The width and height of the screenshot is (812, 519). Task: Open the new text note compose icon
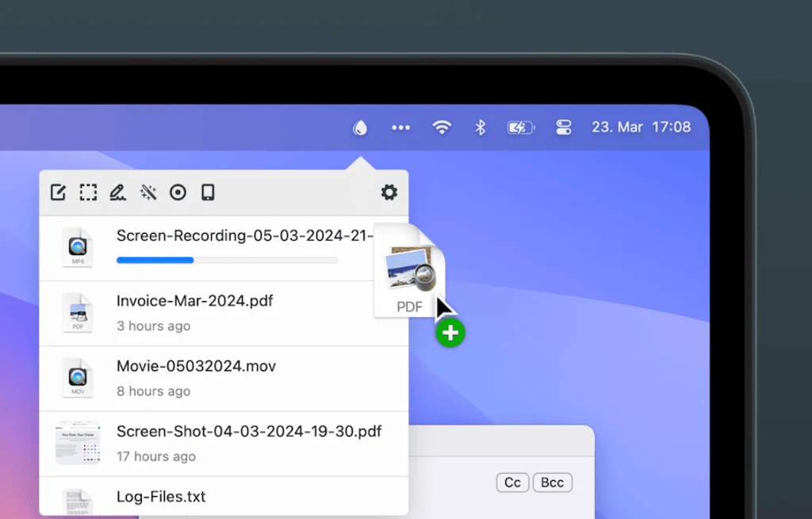click(58, 193)
